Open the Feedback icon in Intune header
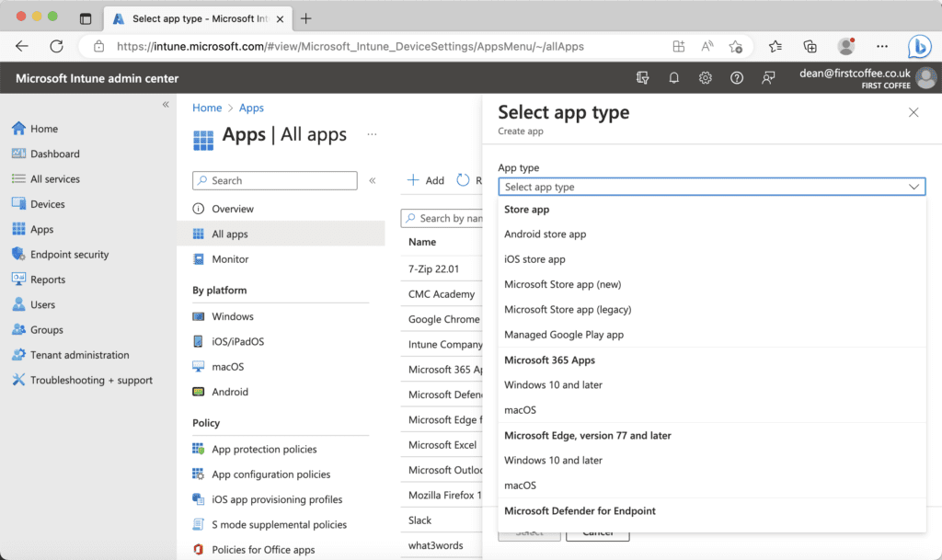 click(768, 78)
